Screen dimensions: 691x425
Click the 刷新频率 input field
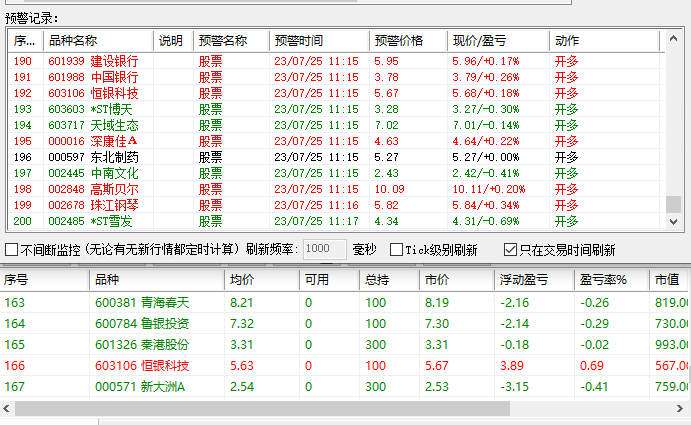click(325, 249)
